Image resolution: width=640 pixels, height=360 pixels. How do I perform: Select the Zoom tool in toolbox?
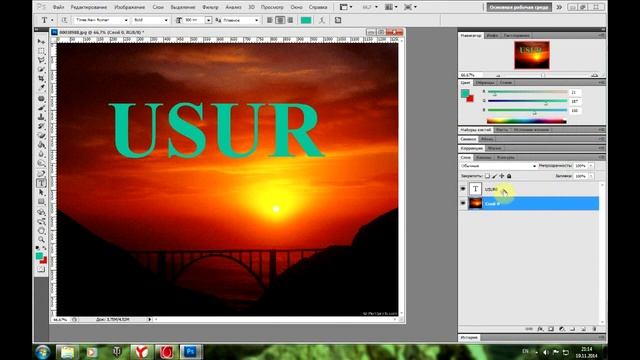pos(41,240)
